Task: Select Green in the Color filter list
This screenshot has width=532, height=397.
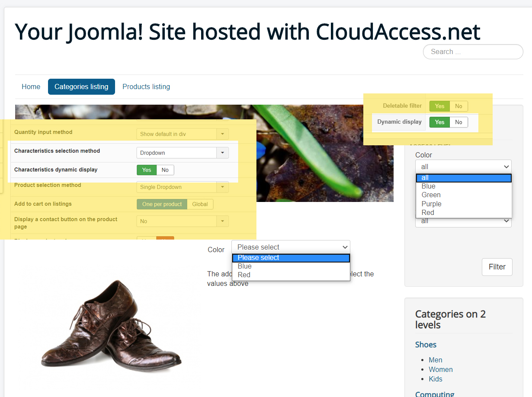Action: point(464,195)
